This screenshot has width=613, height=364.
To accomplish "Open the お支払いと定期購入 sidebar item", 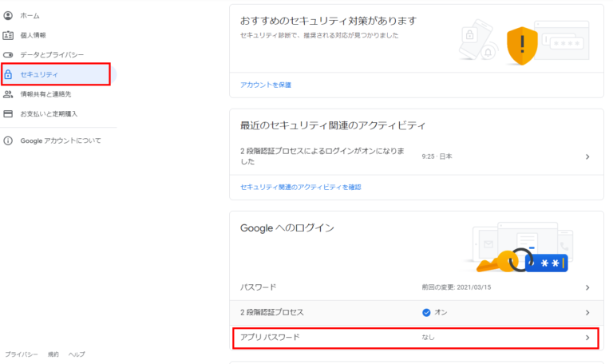I will click(x=49, y=113).
